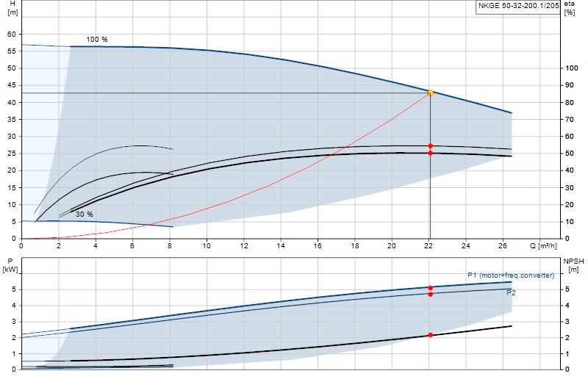Click the "100 %" speed curve label
Viewport: 588px width, 382px height.
[x=97, y=40]
